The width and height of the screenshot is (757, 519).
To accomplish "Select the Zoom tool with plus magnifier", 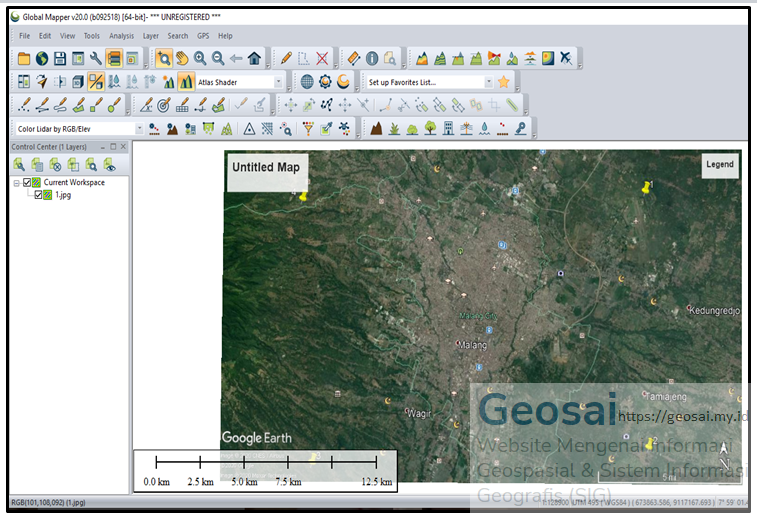I will (164, 58).
